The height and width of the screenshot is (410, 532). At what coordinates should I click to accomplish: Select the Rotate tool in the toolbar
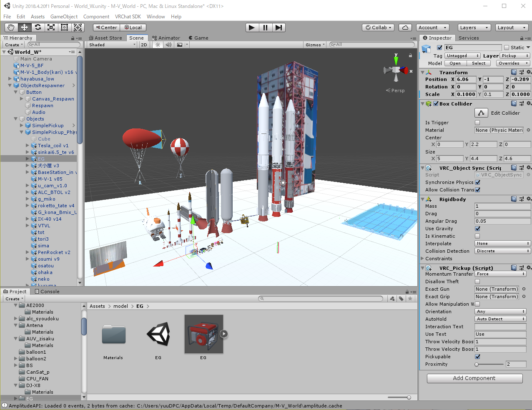point(38,28)
